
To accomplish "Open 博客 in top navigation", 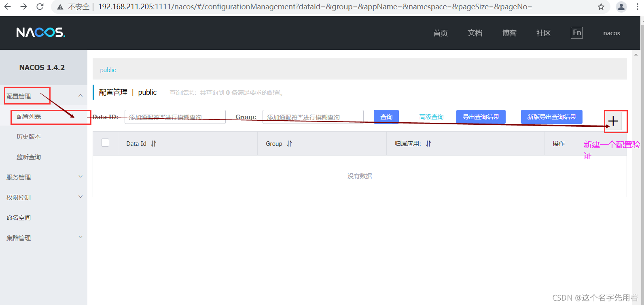I will (x=509, y=33).
